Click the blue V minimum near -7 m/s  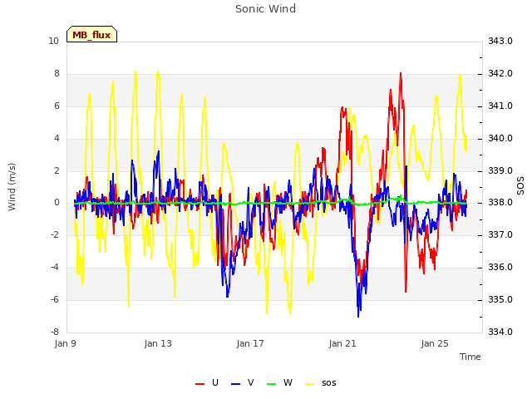tap(358, 316)
